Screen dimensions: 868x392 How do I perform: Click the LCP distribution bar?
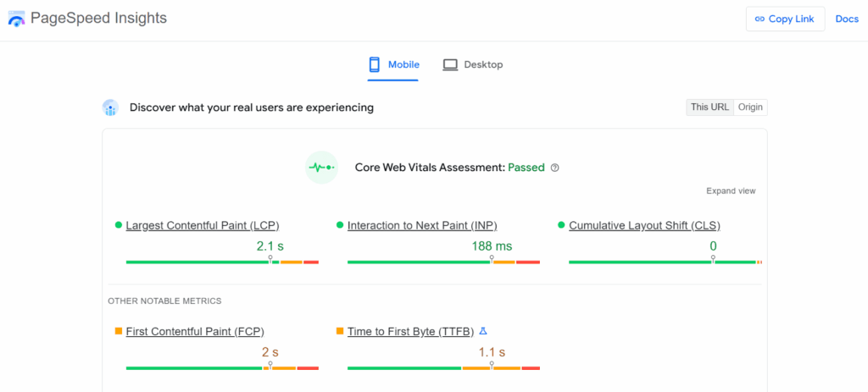223,262
